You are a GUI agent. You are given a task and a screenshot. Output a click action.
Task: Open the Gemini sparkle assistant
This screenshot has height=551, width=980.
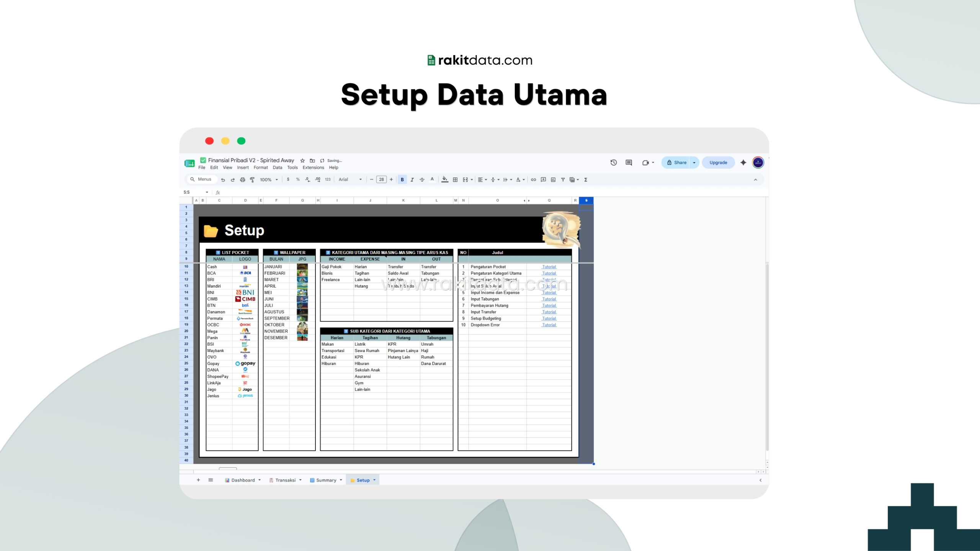click(x=743, y=163)
